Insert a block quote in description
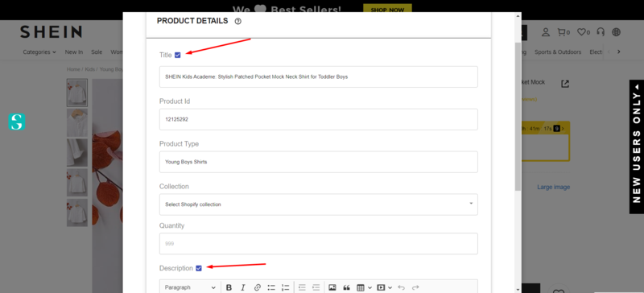This screenshot has width=644, height=293. 346,287
